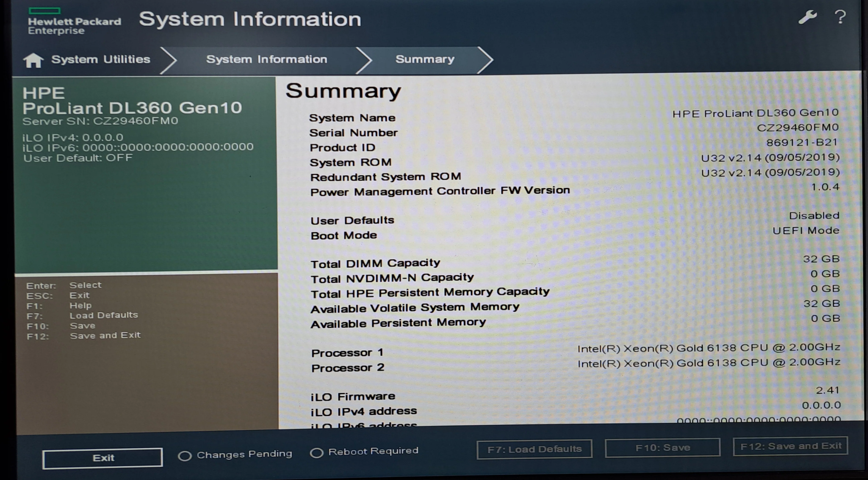
Task: Select the F7: Load Defaults hint in key legend
Action: (x=82, y=315)
